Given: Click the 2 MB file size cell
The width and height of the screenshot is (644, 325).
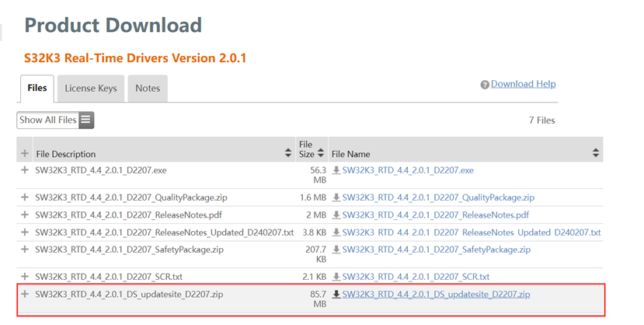Looking at the screenshot, I should (316, 215).
